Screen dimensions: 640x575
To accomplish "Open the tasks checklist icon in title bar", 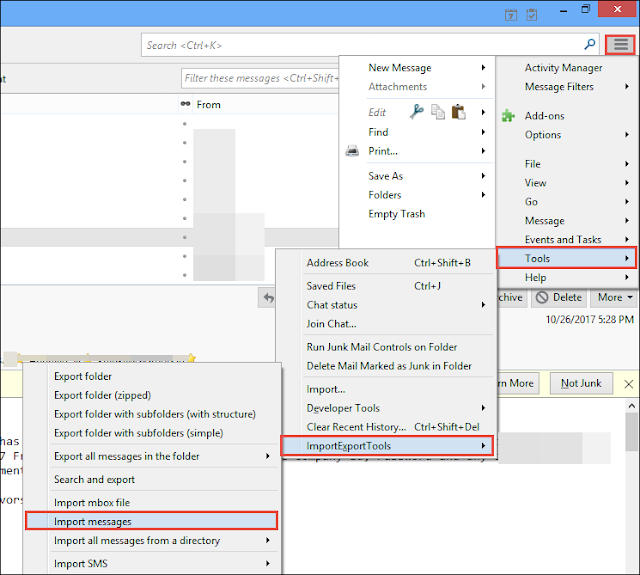I will pos(531,15).
